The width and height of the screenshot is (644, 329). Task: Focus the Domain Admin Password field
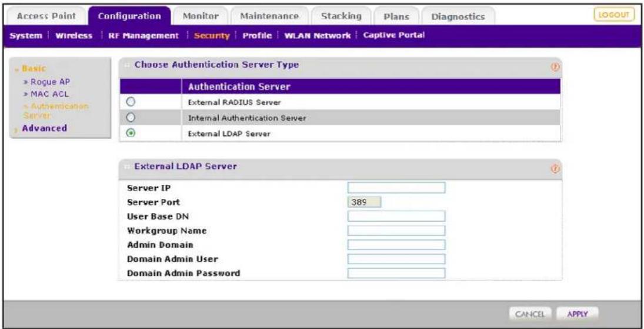coord(396,273)
